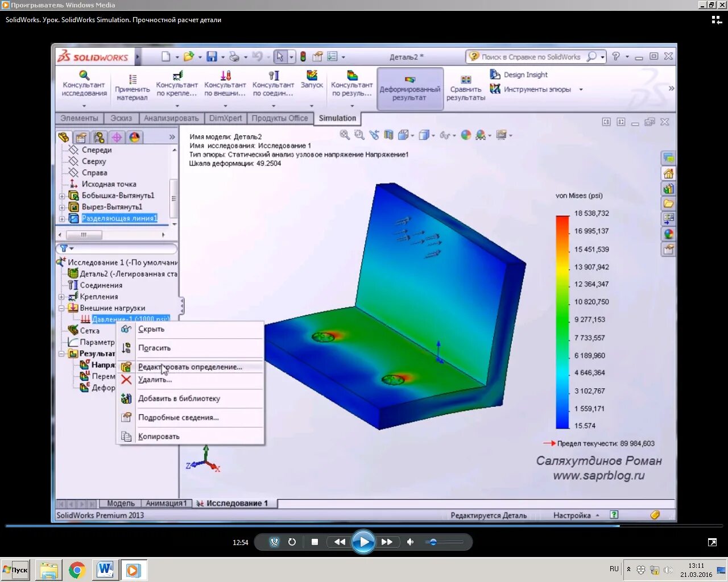
Task: Open the DimXpertManager crosshair tab icon
Action: pos(117,138)
